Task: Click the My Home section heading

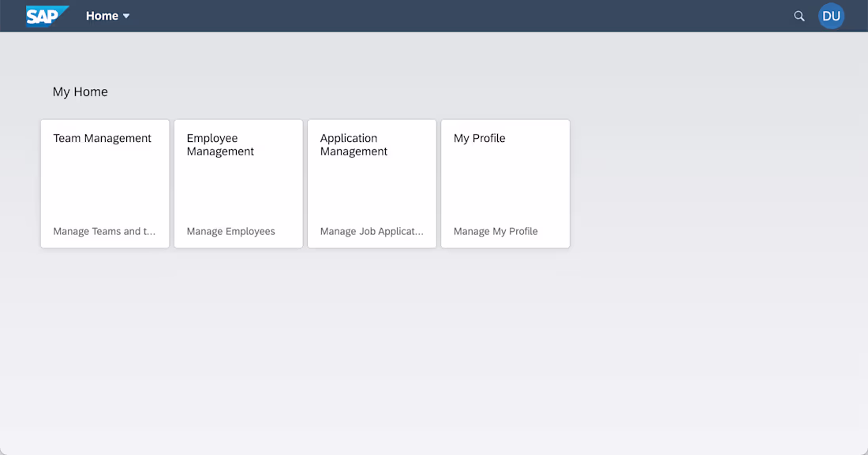Action: pyautogui.click(x=80, y=91)
